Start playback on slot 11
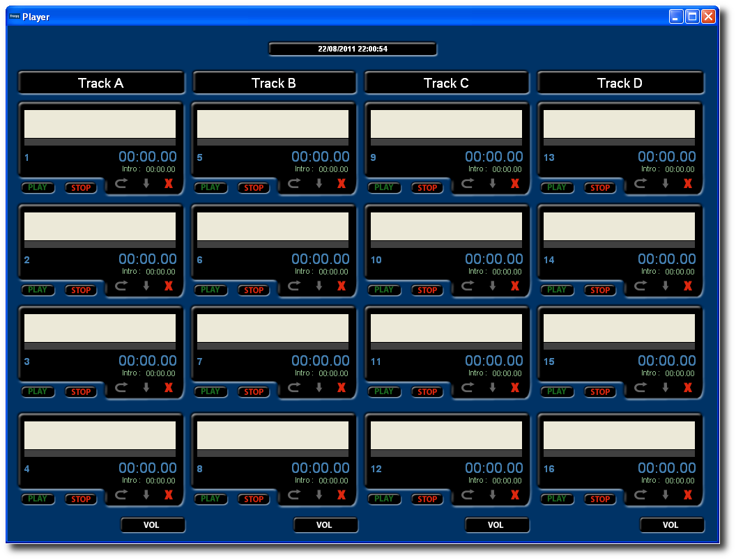The width and height of the screenshot is (736, 560). (384, 391)
